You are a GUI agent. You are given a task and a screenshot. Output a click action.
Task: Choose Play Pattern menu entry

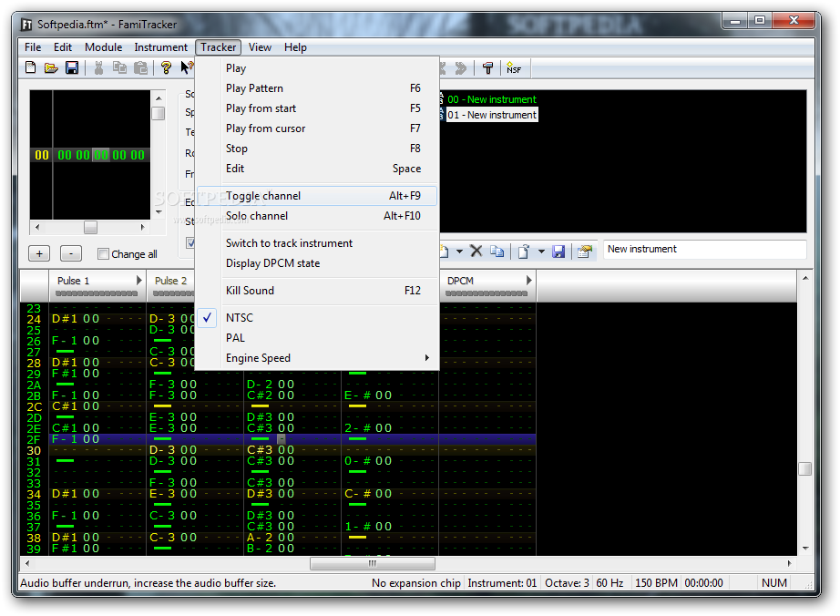click(317, 88)
